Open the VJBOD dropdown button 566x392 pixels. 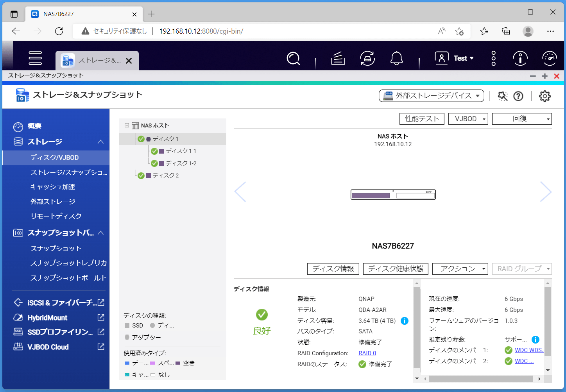[x=468, y=119]
